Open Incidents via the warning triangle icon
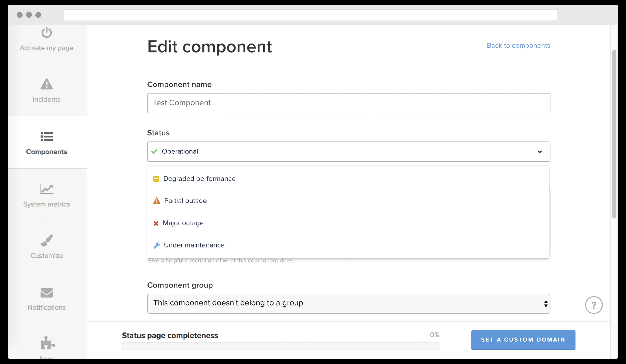The height and width of the screenshot is (364, 626). [x=46, y=84]
